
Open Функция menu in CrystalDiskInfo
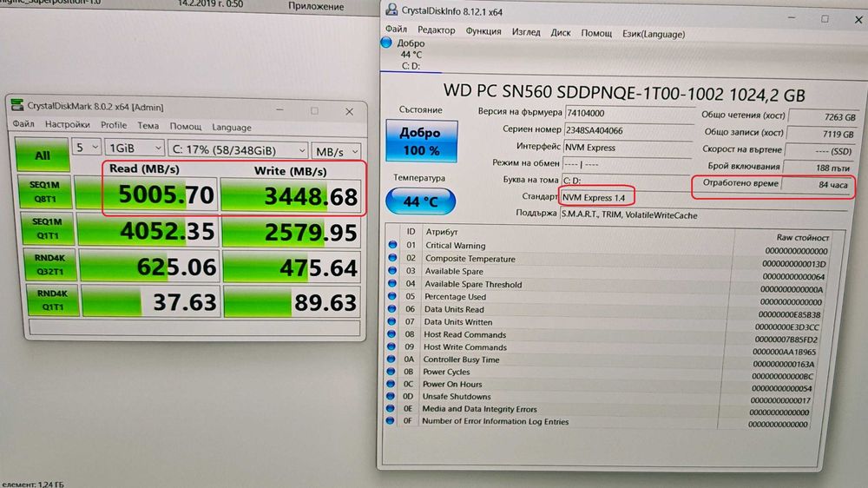[x=483, y=31]
